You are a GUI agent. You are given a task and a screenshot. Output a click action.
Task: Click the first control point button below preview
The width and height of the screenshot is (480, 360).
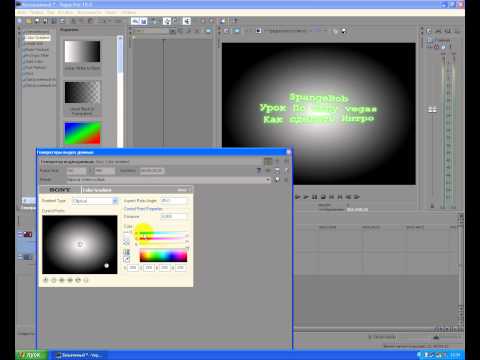click(x=46, y=280)
